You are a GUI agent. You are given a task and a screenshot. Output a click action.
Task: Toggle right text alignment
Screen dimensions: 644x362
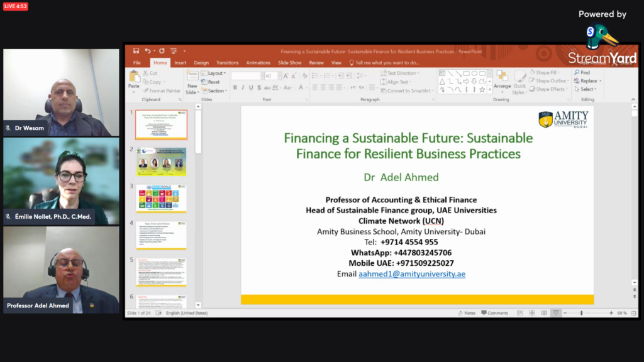(x=331, y=87)
